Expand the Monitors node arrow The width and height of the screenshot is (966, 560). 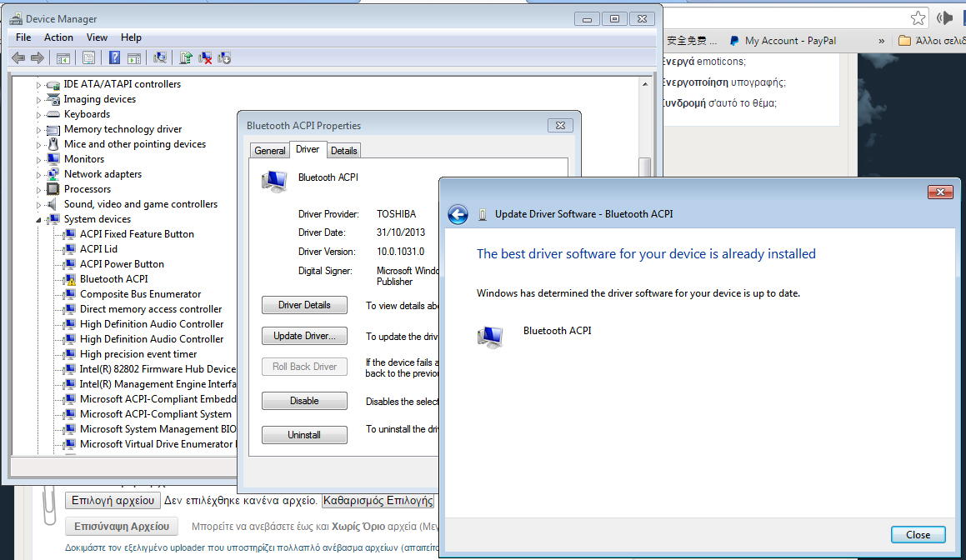38,160
